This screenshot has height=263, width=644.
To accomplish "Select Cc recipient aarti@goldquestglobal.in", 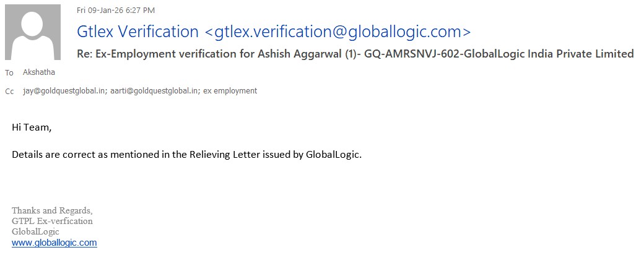I will (x=155, y=91).
